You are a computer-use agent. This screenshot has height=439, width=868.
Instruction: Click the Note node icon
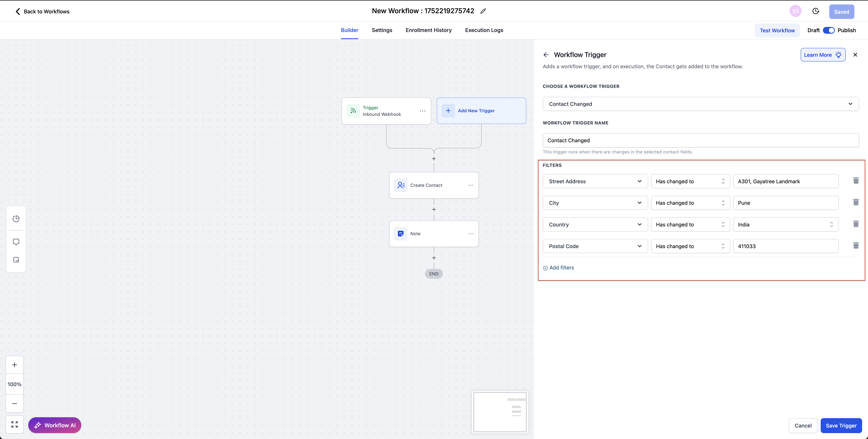pyautogui.click(x=401, y=234)
